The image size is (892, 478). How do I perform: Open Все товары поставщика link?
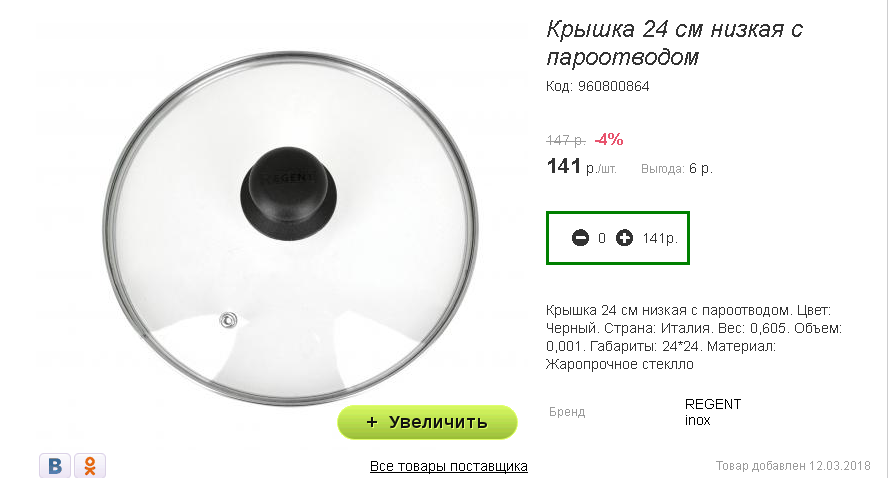click(x=449, y=467)
